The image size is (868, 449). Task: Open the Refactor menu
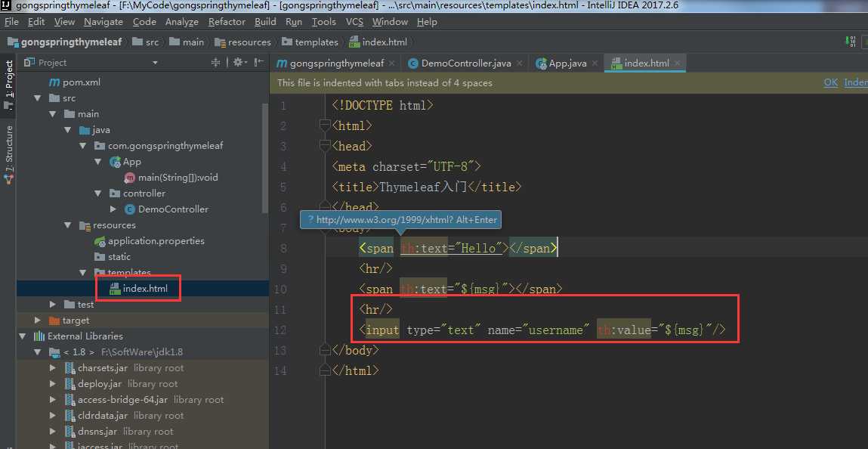click(x=227, y=22)
